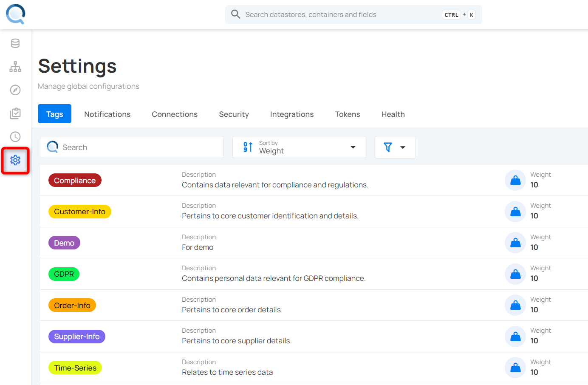Select the lime Time-Series tag
Viewport: 588px width, 385px height.
[75, 368]
